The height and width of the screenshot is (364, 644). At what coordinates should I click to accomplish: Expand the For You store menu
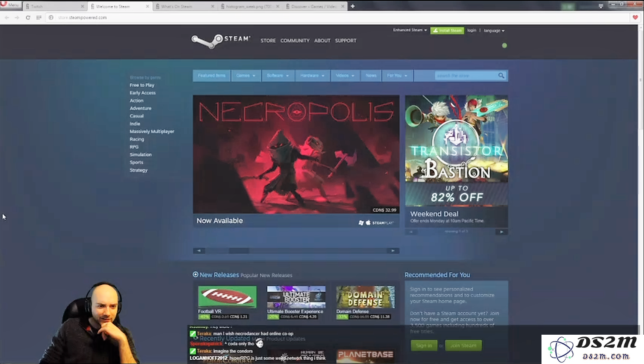tap(397, 75)
